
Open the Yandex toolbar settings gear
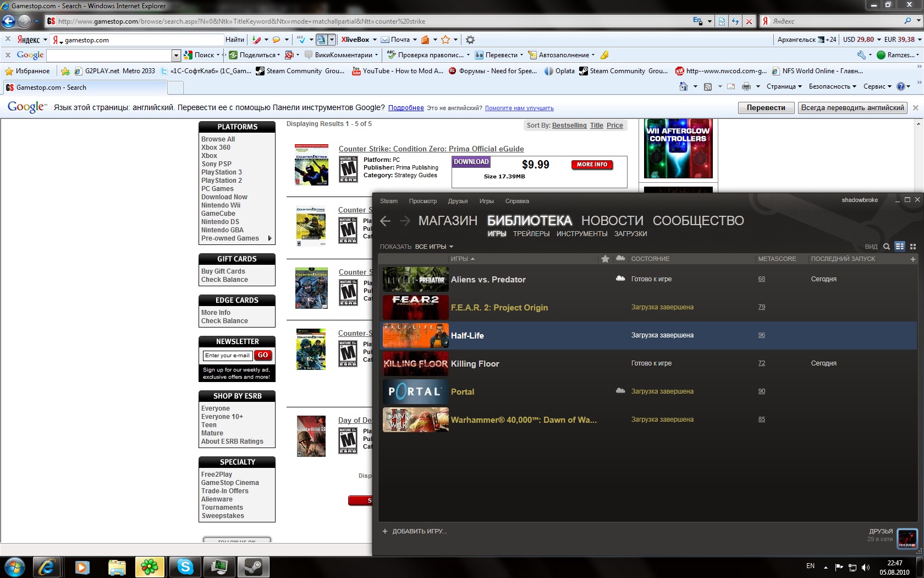[470, 40]
